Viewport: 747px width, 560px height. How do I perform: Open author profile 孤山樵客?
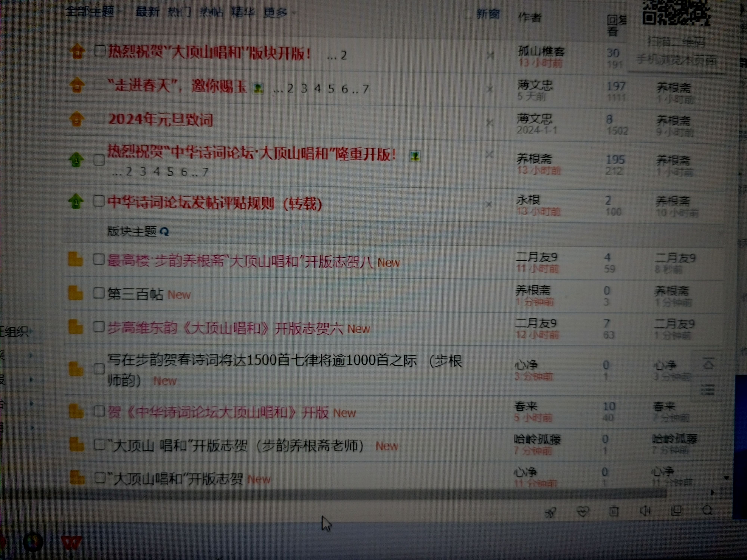pos(541,51)
